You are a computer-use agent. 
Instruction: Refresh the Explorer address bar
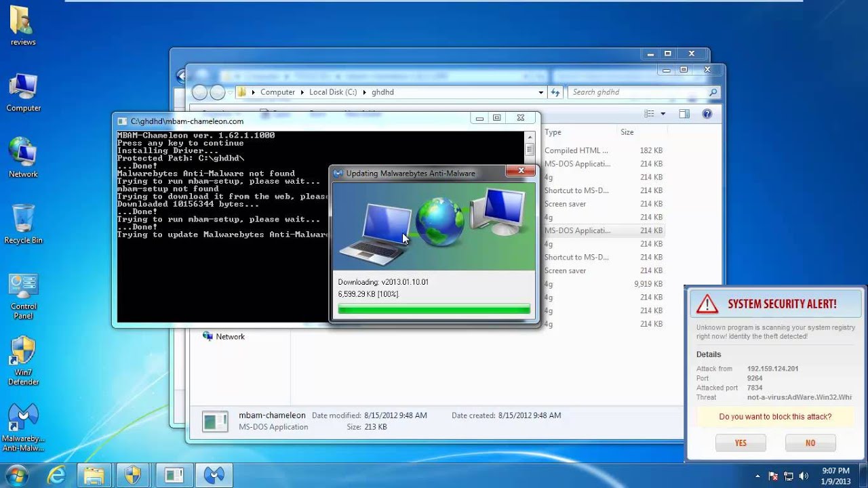555,92
